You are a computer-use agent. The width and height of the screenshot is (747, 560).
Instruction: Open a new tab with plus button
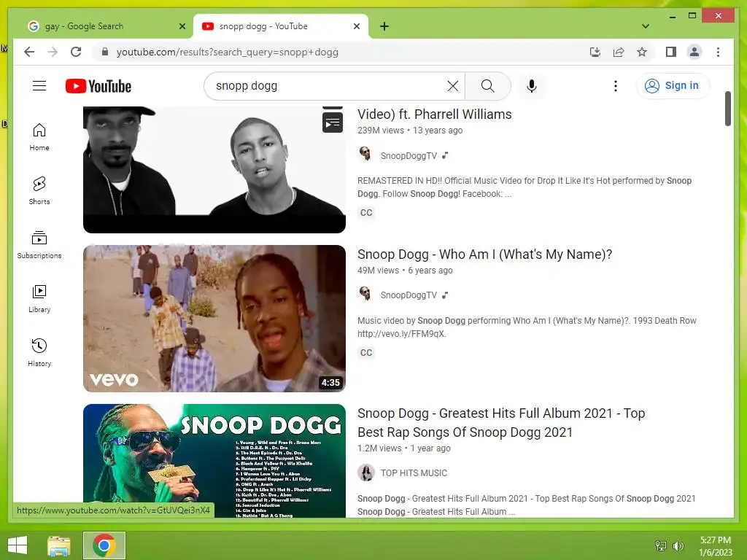click(x=384, y=26)
